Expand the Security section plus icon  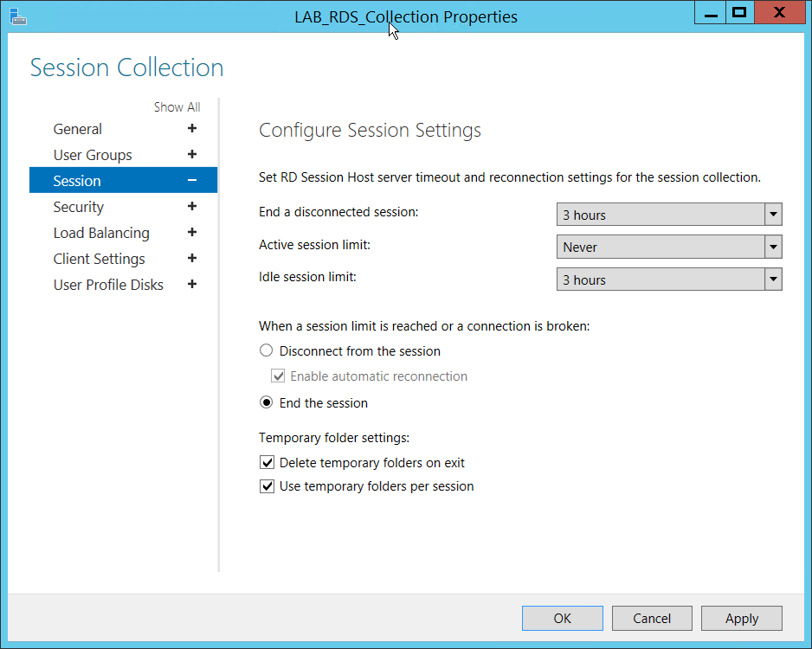[x=192, y=207]
